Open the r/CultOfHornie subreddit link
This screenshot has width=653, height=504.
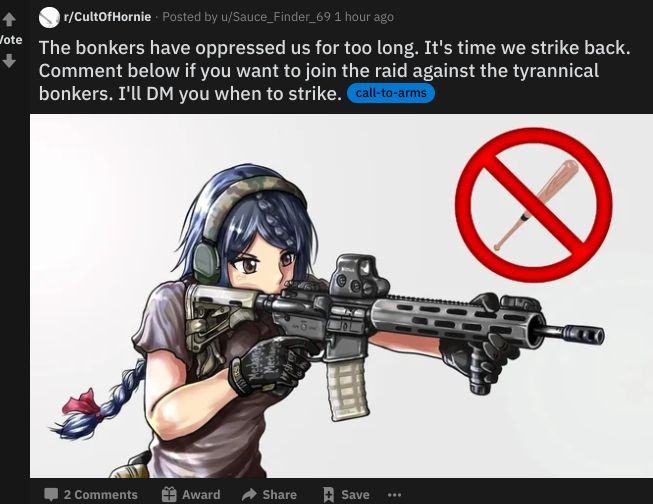pyautogui.click(x=107, y=17)
